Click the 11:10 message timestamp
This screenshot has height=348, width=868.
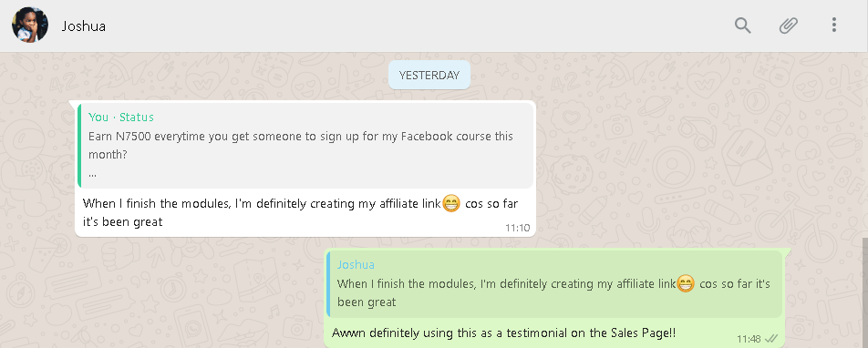tap(517, 228)
